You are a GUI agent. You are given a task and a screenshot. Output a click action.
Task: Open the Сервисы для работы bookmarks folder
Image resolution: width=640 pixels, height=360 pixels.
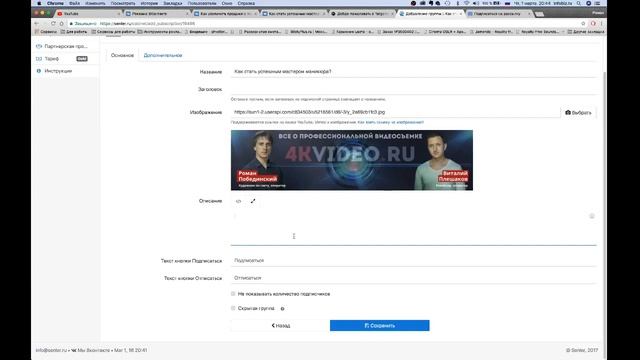point(113,31)
